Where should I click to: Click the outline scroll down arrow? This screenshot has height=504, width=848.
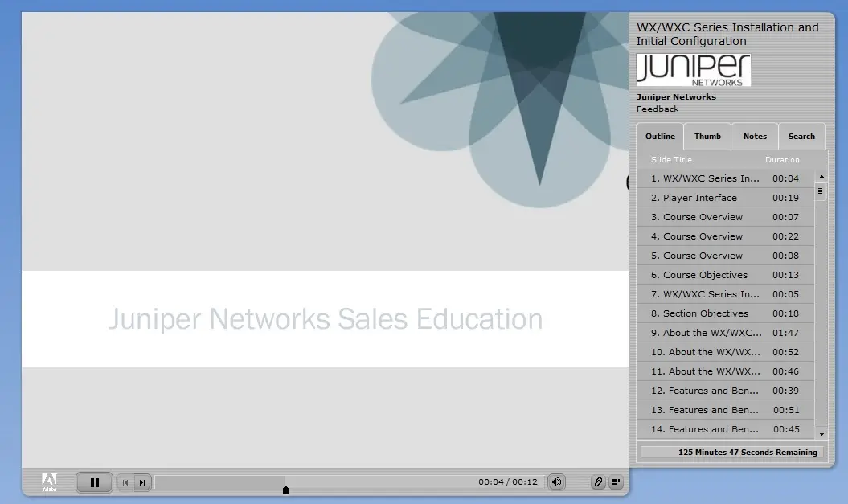tap(821, 434)
